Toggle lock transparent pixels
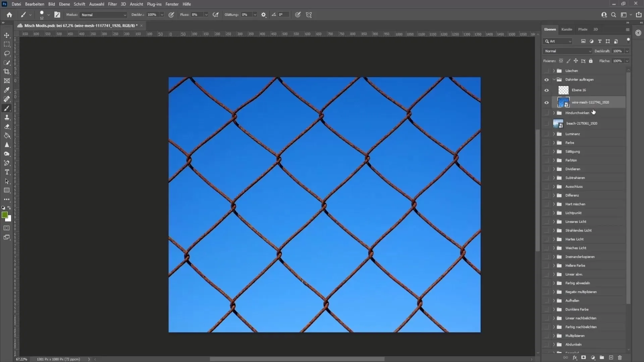The height and width of the screenshot is (362, 644). tap(561, 61)
